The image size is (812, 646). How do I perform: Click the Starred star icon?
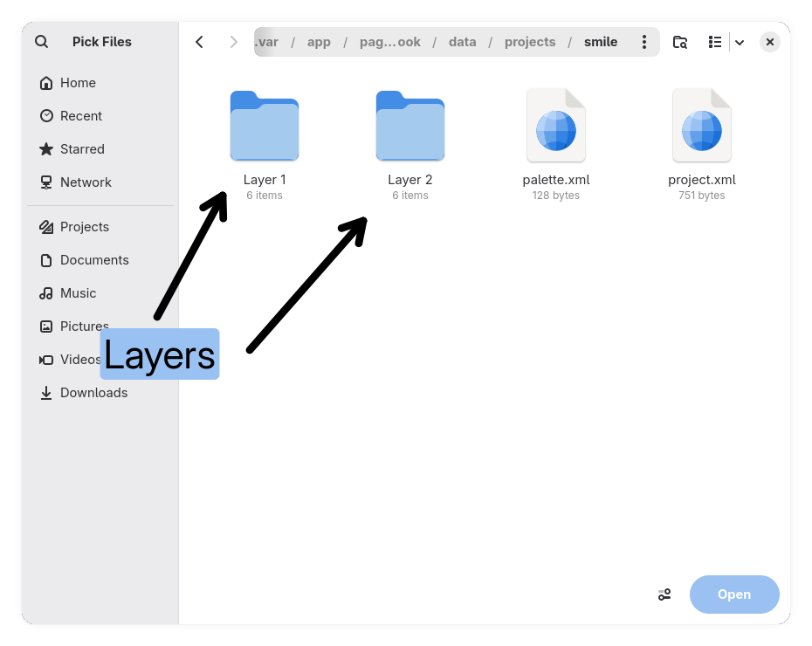46,149
